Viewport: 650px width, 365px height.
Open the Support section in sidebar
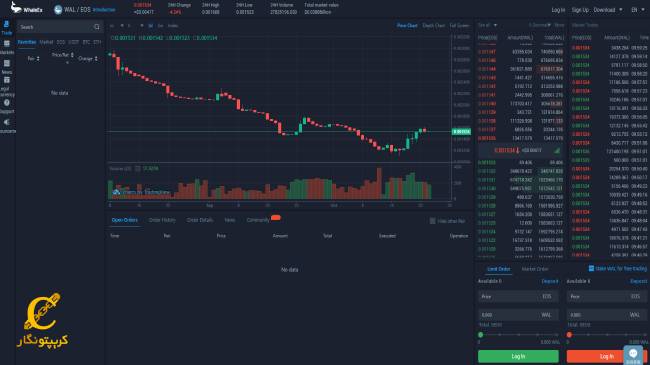click(7, 106)
